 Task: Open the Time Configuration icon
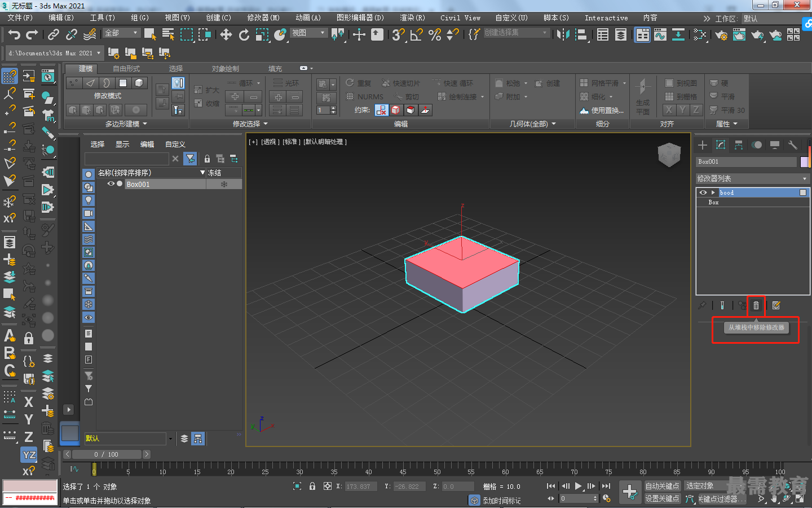click(x=607, y=498)
